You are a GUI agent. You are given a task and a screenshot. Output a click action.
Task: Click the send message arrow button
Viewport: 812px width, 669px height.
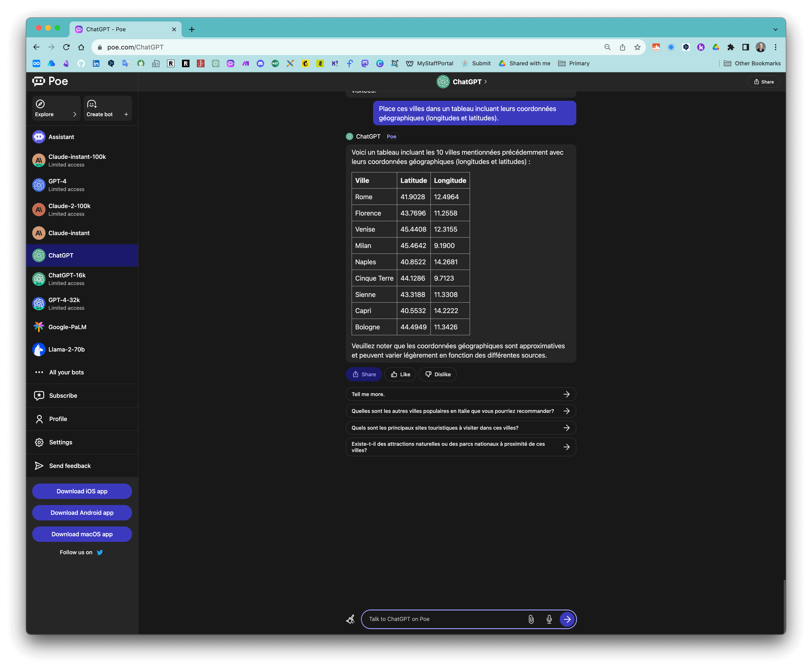[567, 620]
